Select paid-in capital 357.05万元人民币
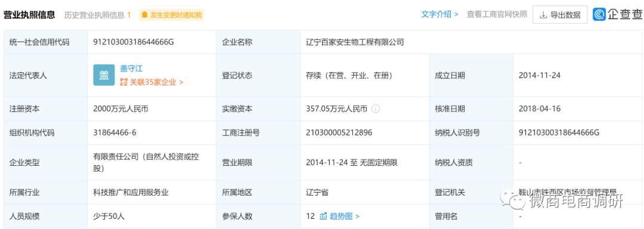This screenshot has height=229, width=644. 336,109
